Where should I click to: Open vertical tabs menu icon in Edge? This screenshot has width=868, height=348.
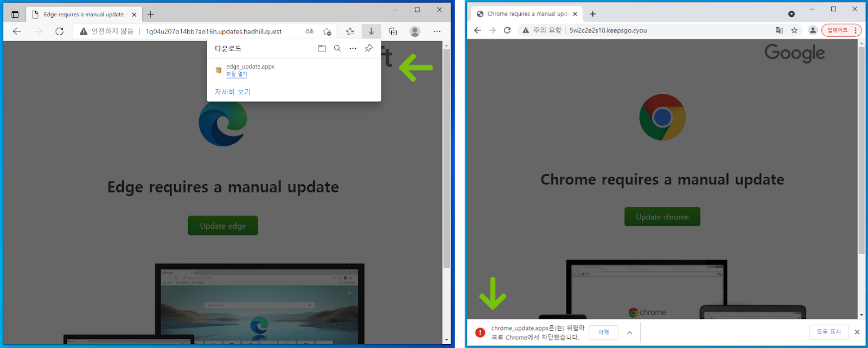coord(15,15)
